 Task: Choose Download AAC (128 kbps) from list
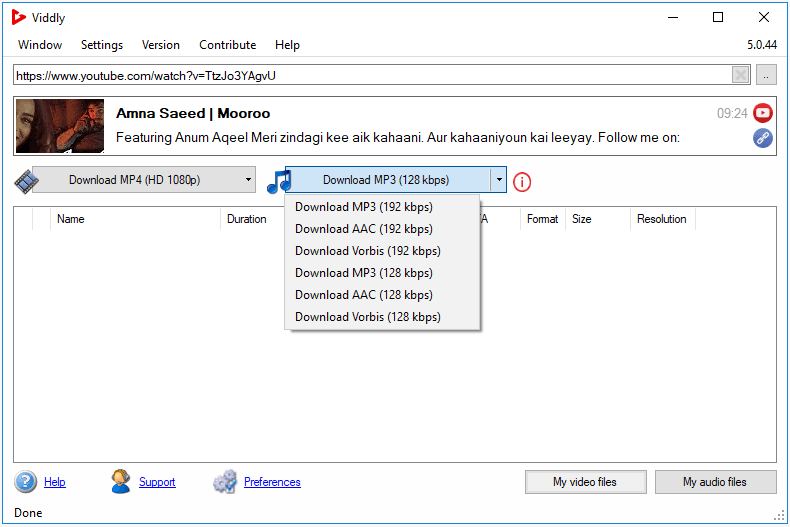coord(382,295)
